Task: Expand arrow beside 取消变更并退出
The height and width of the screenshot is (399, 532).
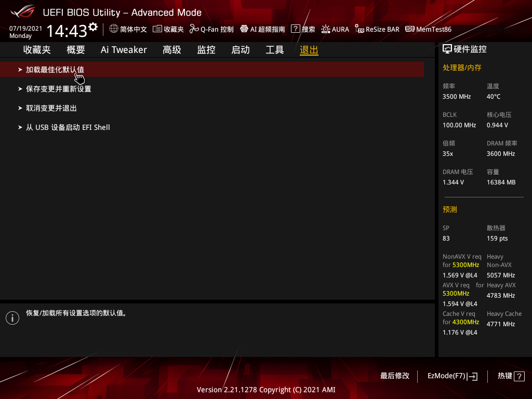Action: pos(20,108)
